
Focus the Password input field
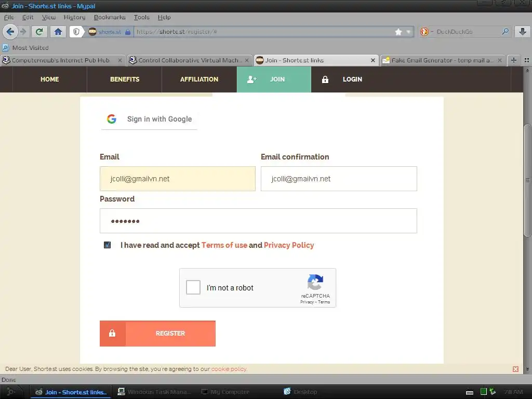pos(258,221)
